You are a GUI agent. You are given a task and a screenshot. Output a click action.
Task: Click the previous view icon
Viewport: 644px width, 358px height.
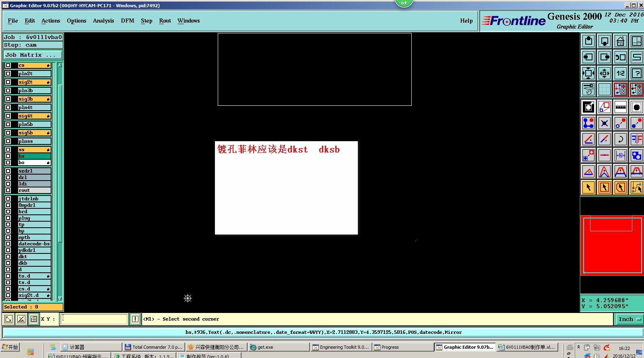pyautogui.click(x=621, y=57)
